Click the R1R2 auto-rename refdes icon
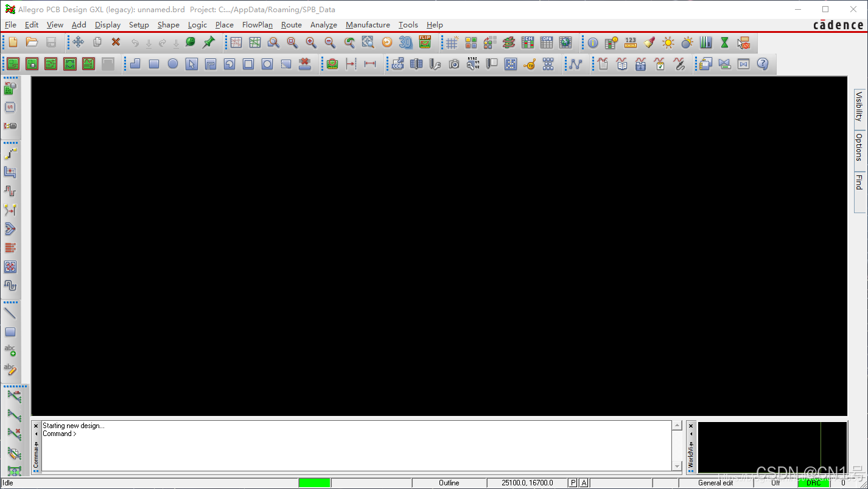Image resolution: width=868 pixels, height=489 pixels. coord(473,63)
